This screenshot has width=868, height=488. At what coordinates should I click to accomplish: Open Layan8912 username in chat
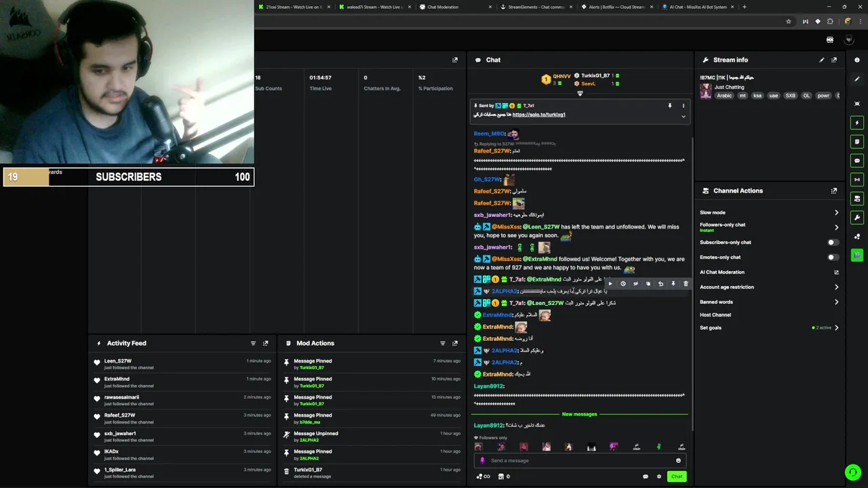click(x=488, y=426)
